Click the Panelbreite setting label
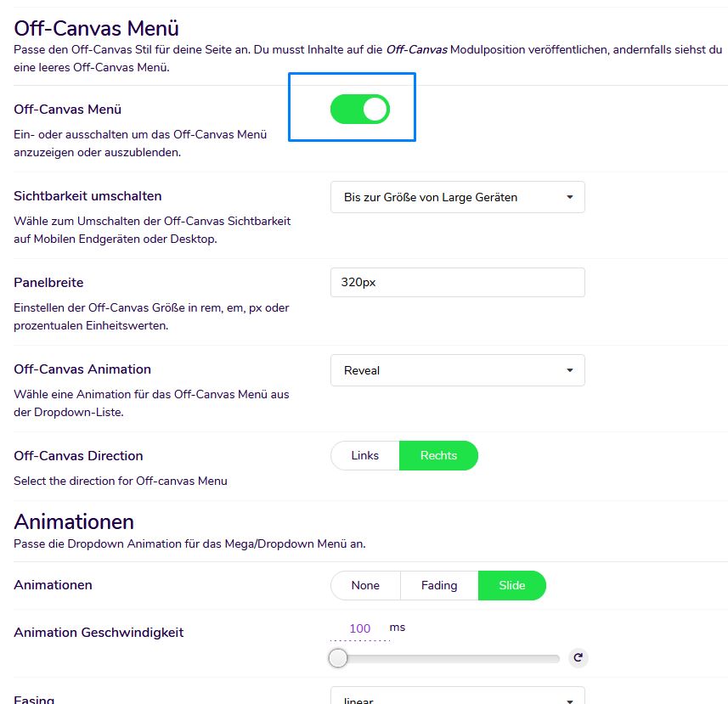 (48, 283)
